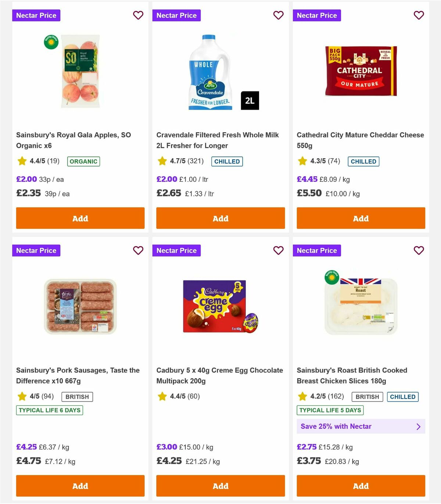Click the Cathedral City cheese product image

(361, 71)
